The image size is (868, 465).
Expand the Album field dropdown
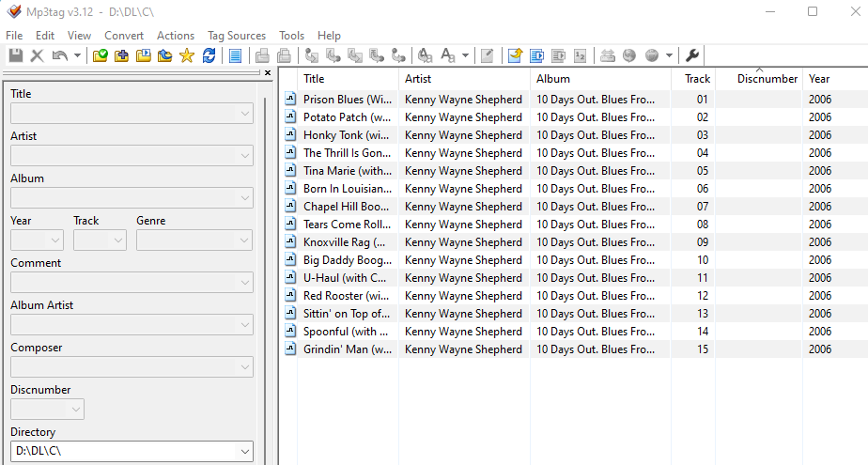point(244,197)
